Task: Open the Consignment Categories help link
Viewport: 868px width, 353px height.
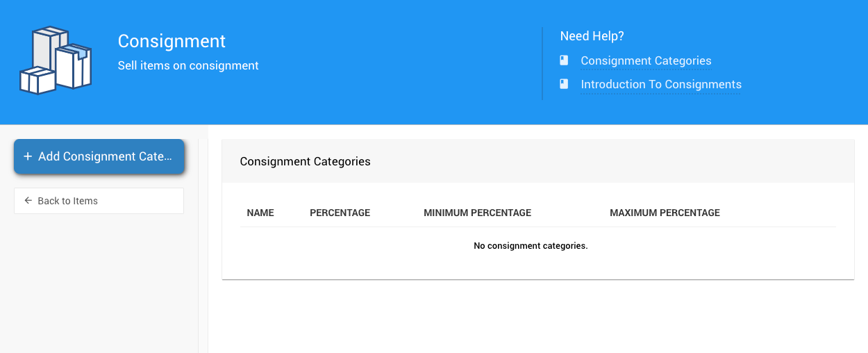Action: 646,61
